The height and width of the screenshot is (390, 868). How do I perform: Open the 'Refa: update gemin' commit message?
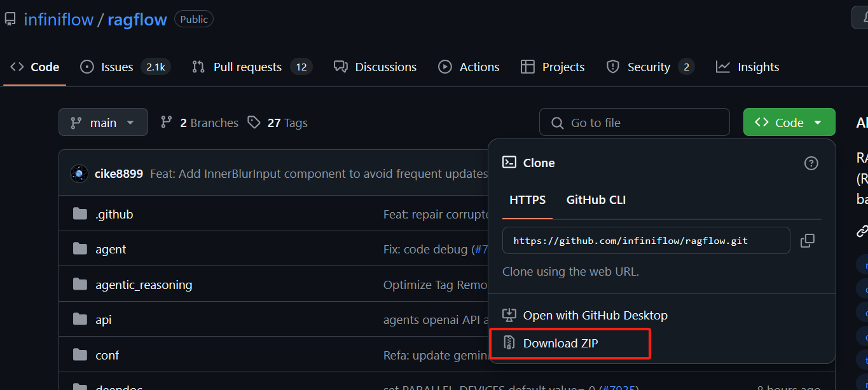click(x=436, y=355)
